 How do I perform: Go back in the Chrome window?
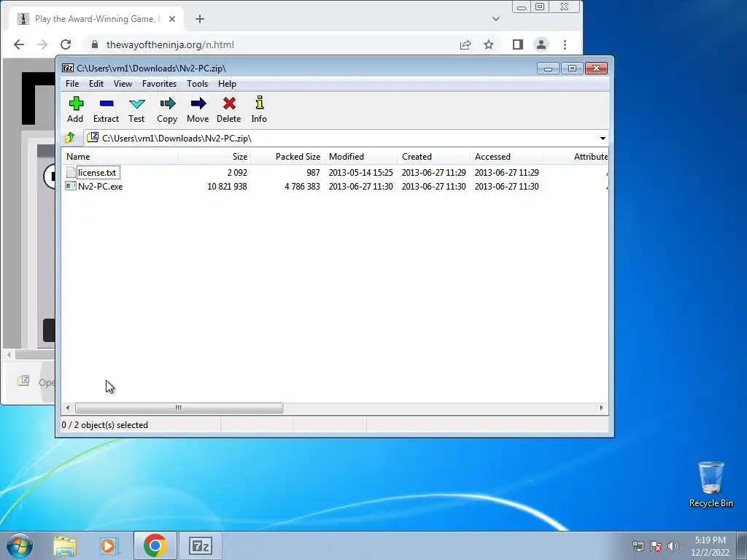[x=18, y=44]
